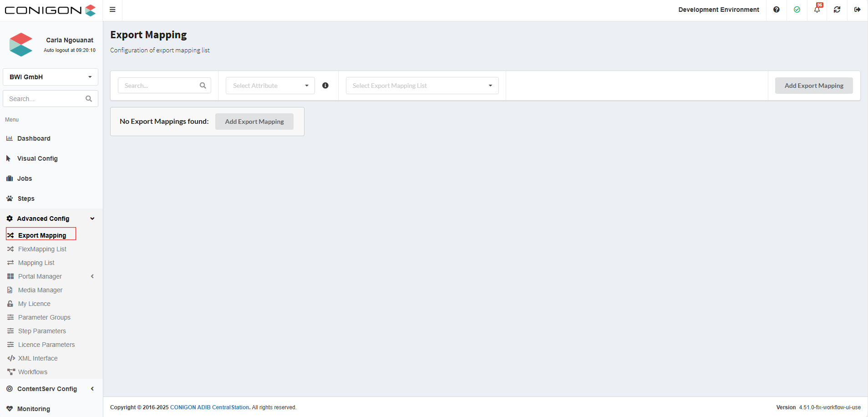Focus the export mapping Search field
Viewport: 868px width, 417px height.
pyautogui.click(x=159, y=86)
